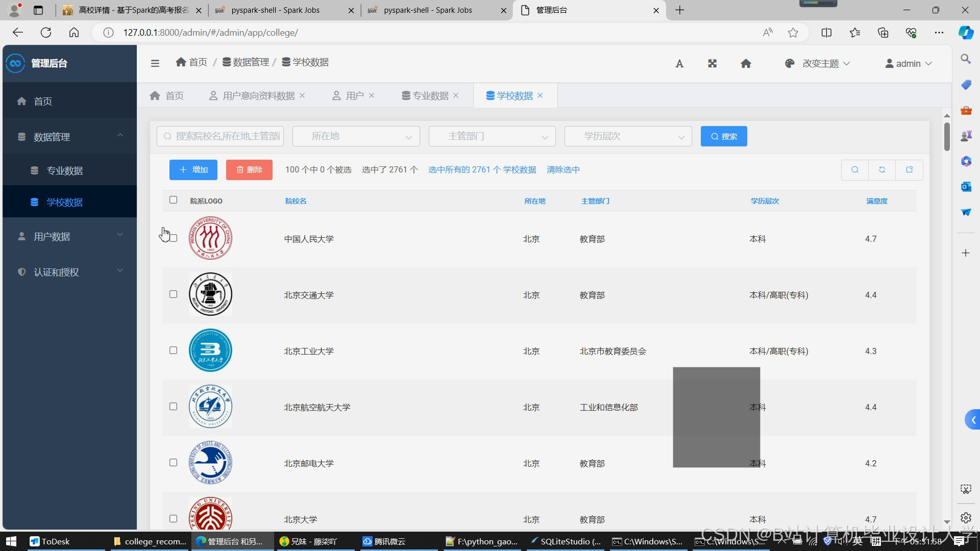
Task: Click search toggle icon in table toolbar
Action: tap(855, 170)
